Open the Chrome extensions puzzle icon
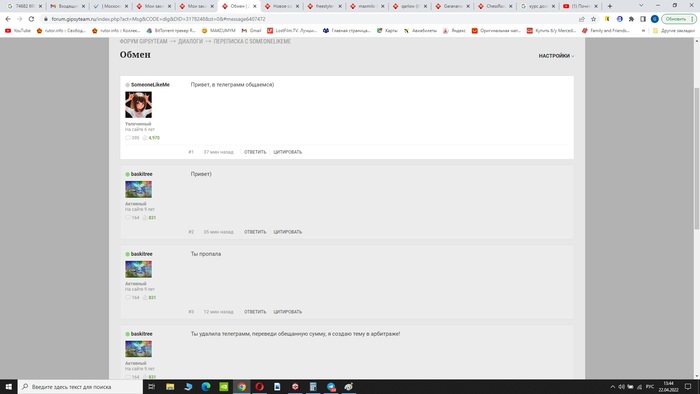Image resolution: width=700 pixels, height=394 pixels. (x=631, y=19)
